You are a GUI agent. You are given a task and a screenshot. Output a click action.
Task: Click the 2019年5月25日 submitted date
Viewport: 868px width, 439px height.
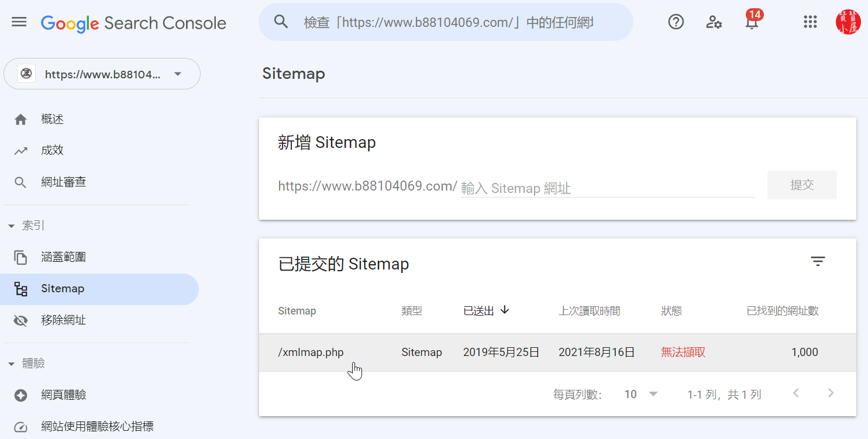(x=501, y=352)
